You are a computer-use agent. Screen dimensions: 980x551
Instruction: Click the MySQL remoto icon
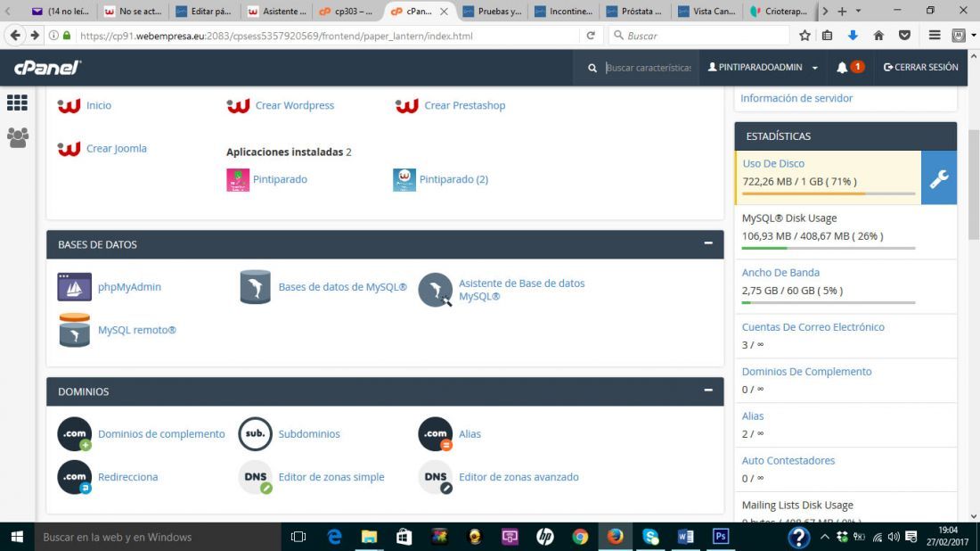tap(74, 330)
